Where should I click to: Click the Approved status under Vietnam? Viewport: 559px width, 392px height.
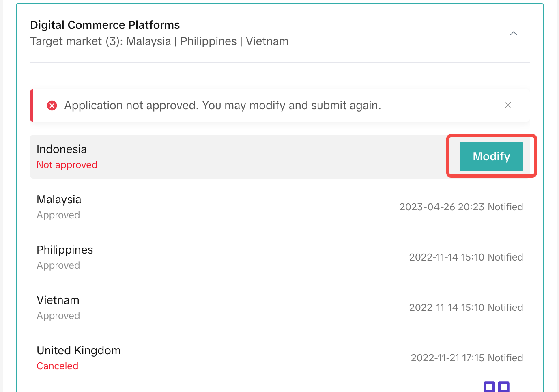58,316
